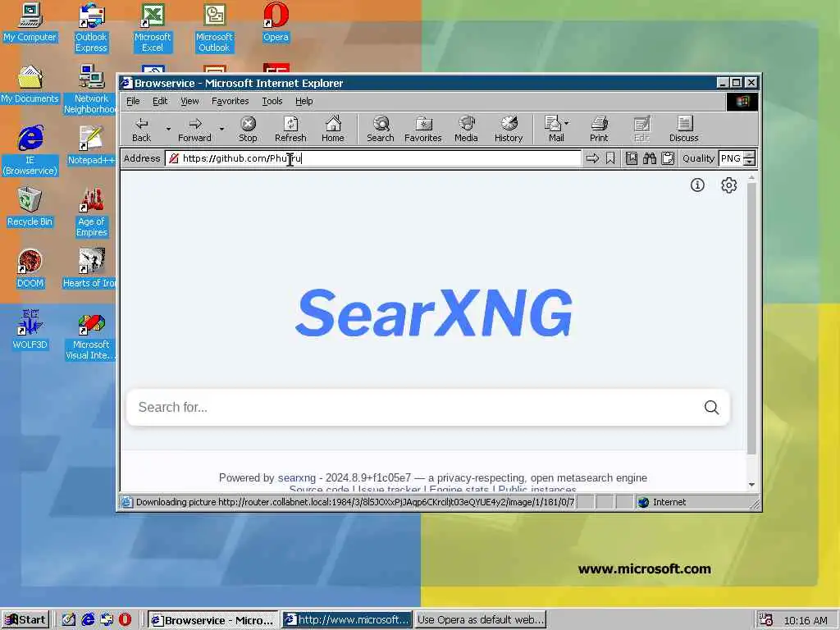This screenshot has width=840, height=630.
Task: Reload the page using Refresh
Action: tap(290, 130)
